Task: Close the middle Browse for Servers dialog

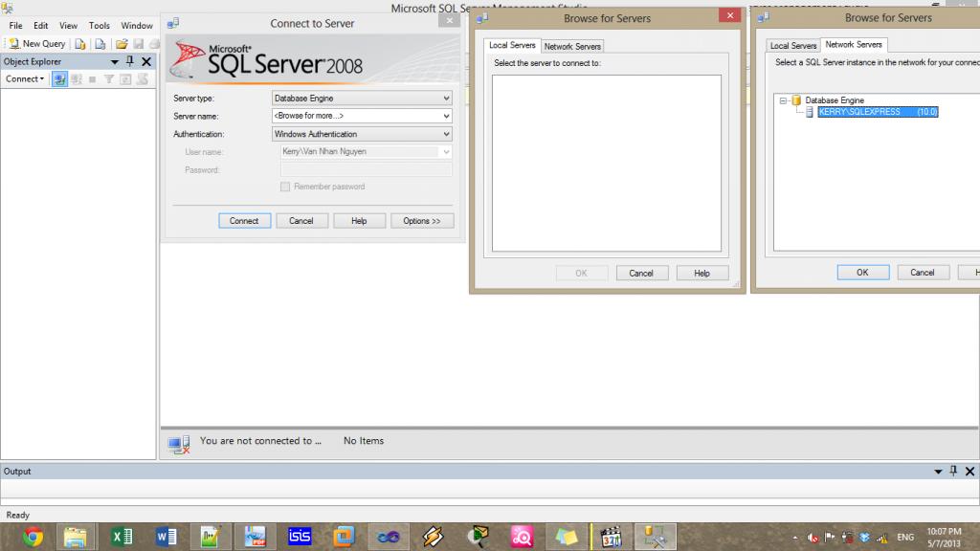Action: (729, 15)
